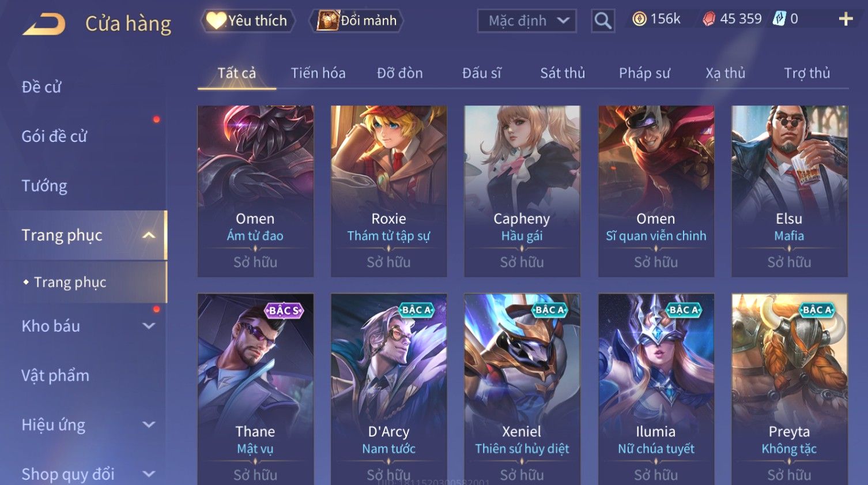
Task: Click the gold coin balance icon
Action: (639, 19)
